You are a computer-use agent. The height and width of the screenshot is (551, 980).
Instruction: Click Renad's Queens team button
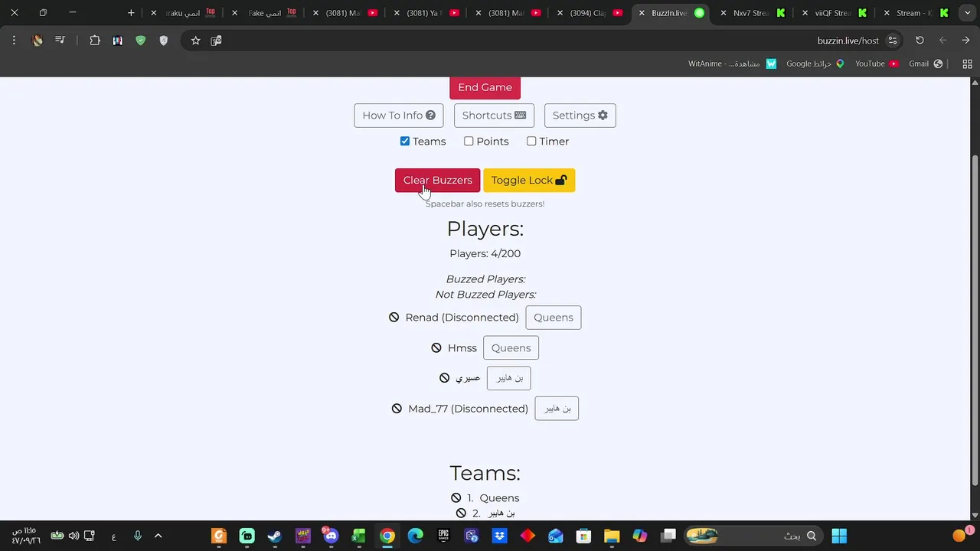[554, 318]
